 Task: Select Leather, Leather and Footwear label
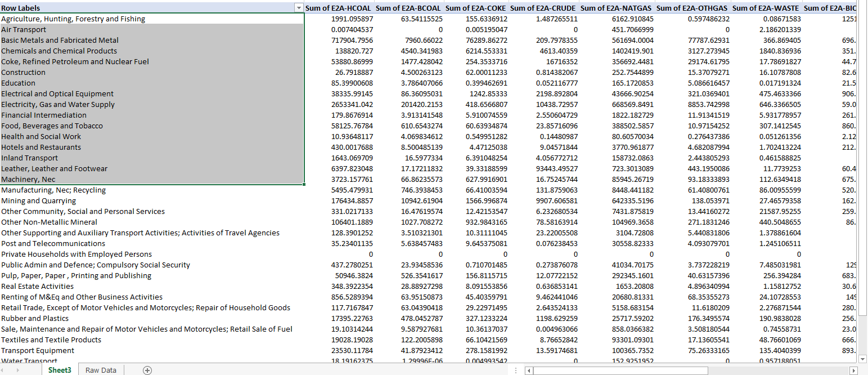(x=54, y=169)
